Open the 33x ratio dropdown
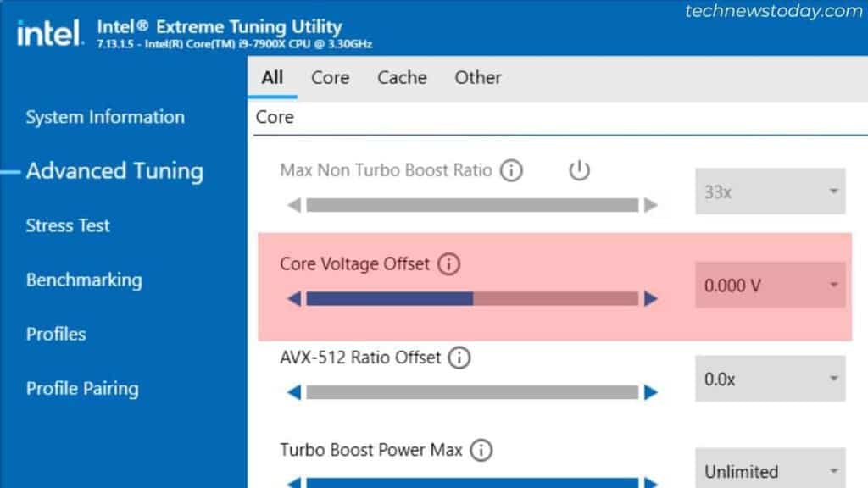Image resolution: width=868 pixels, height=488 pixels. (x=770, y=191)
